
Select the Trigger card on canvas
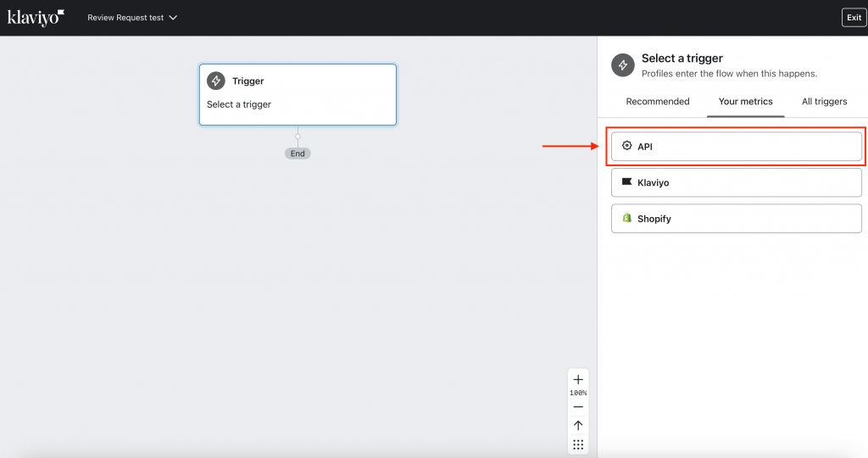298,95
